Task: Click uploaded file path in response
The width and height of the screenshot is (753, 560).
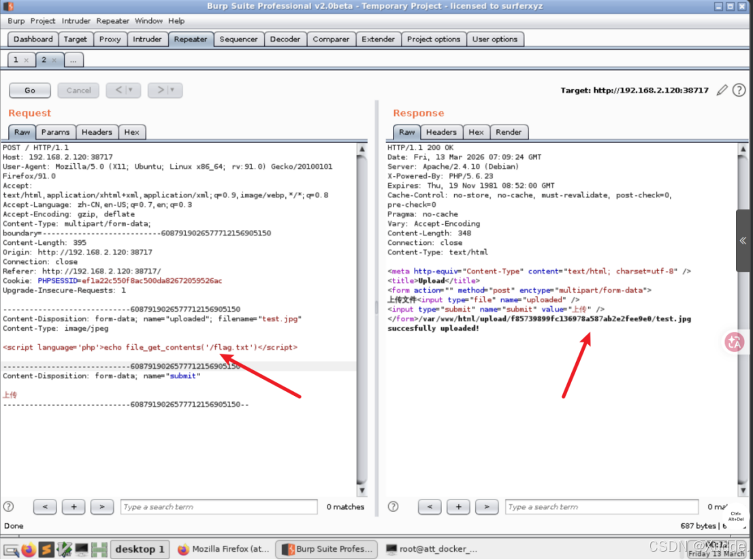Action: click(x=556, y=319)
